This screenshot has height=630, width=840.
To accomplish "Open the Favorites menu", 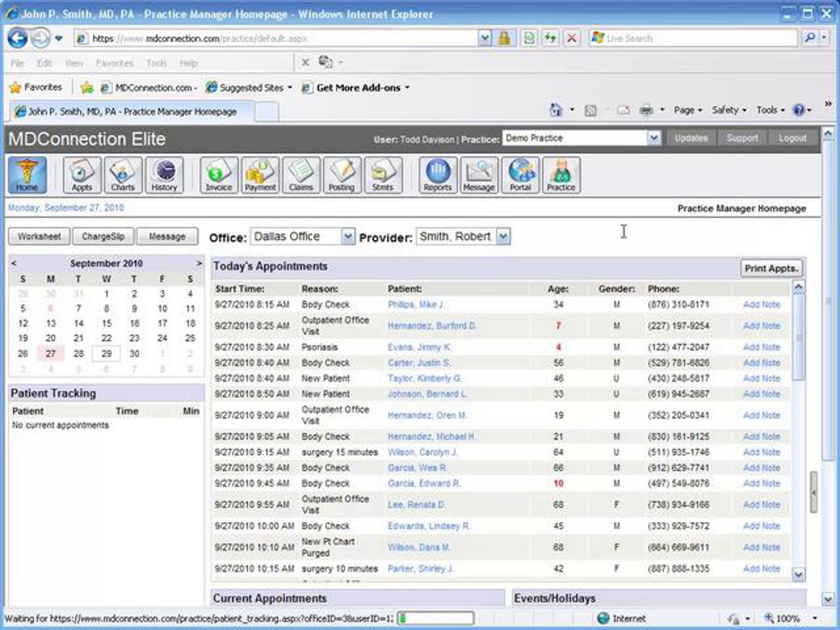I will coord(114,63).
